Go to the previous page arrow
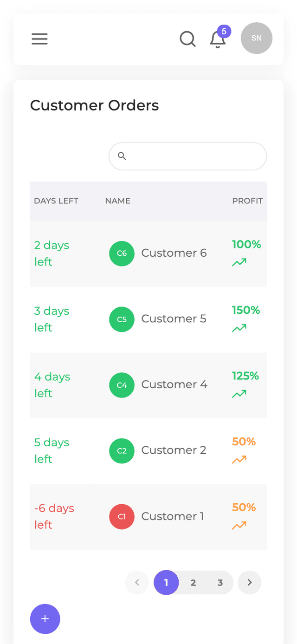This screenshot has height=644, width=297. tap(137, 582)
